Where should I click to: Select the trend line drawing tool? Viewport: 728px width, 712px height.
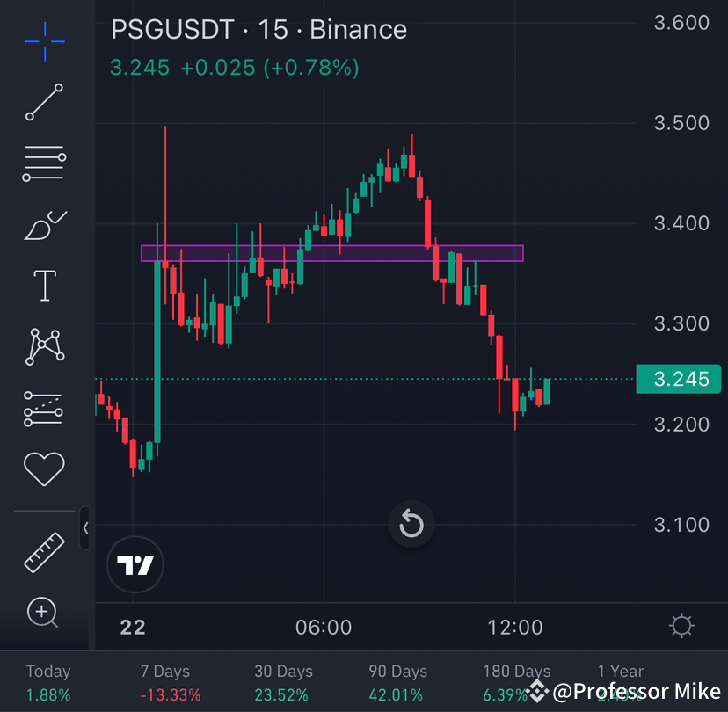coord(44,101)
